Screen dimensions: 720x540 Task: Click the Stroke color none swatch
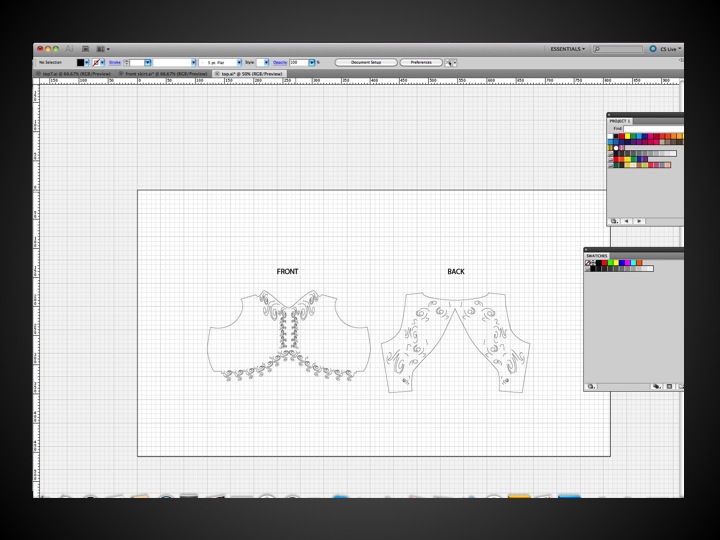tap(96, 62)
